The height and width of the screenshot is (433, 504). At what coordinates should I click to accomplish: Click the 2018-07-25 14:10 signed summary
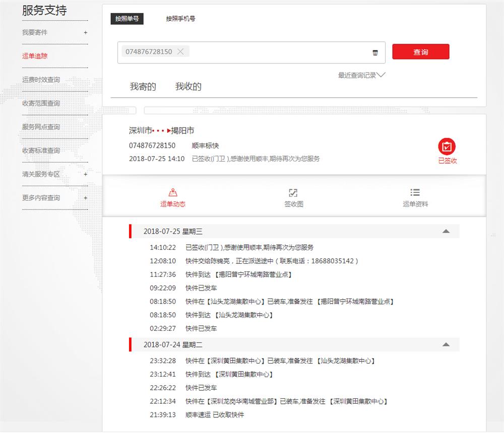point(224,159)
